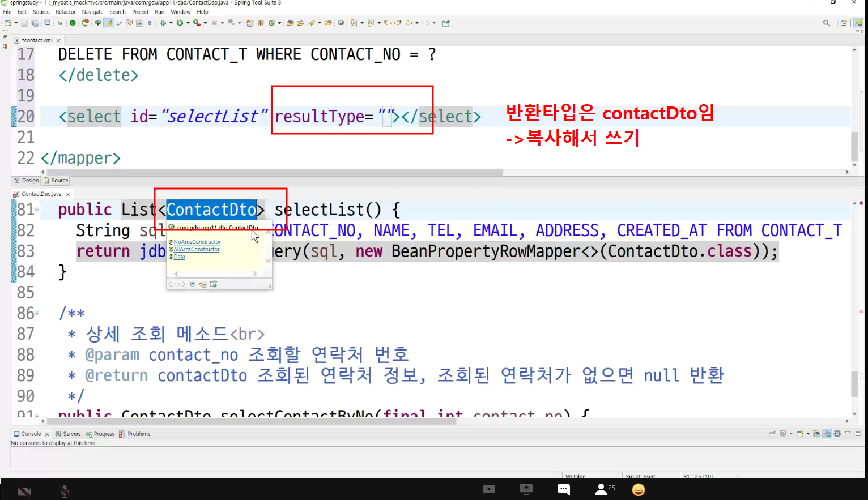Expand the Run dropdown arrow
This screenshot has height=500, width=868.
pyautogui.click(x=188, y=23)
